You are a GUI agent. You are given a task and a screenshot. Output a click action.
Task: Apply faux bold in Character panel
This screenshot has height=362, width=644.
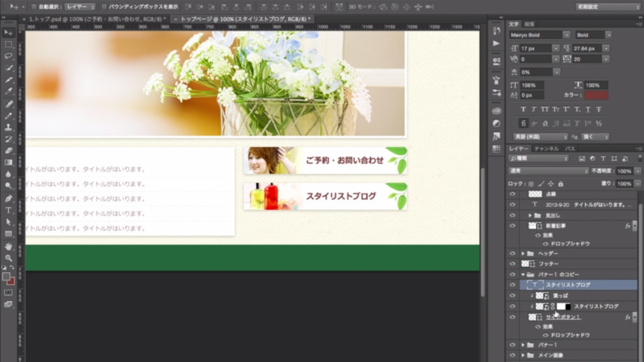click(523, 109)
